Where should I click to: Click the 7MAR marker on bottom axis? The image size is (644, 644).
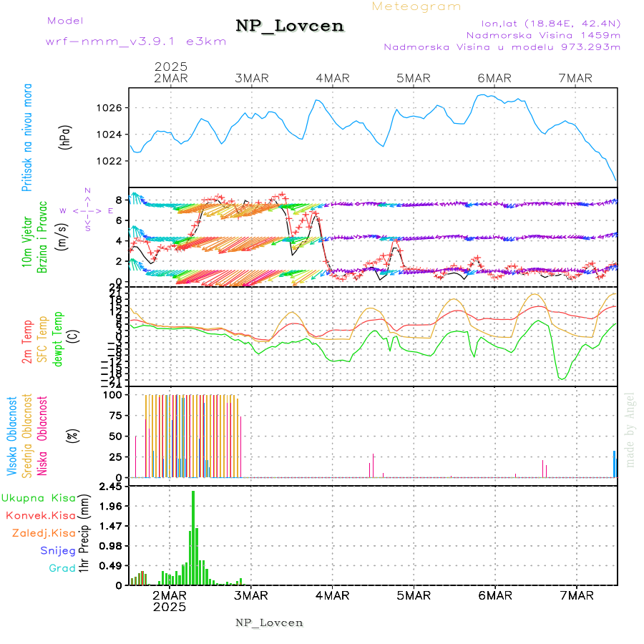tap(576, 595)
